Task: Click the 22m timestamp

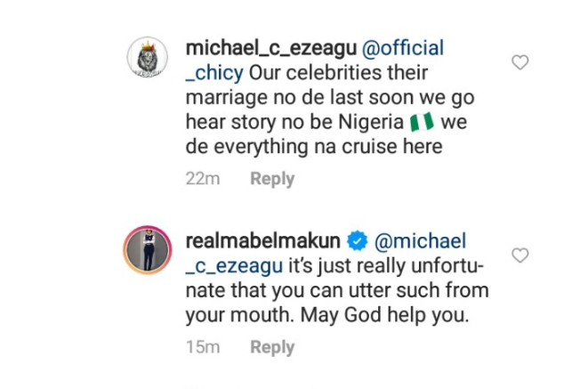Action: pos(201,179)
